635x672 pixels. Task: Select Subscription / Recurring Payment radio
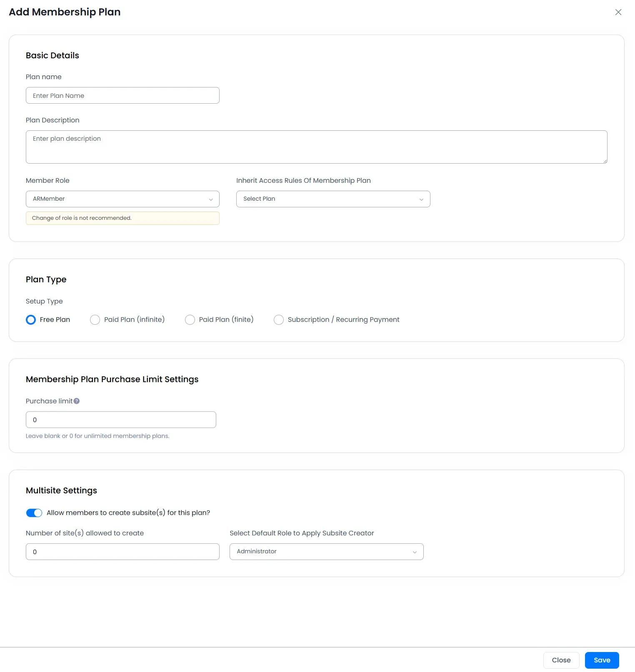pos(279,320)
